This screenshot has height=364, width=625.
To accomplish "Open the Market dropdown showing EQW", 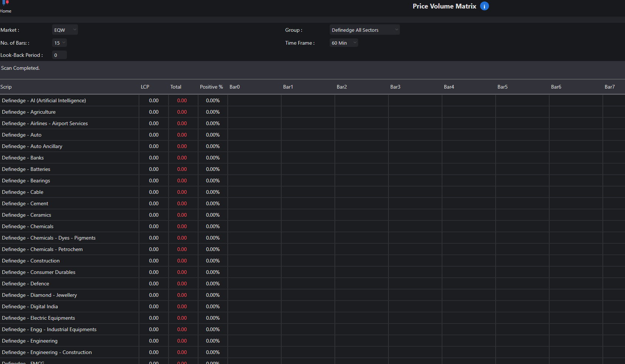I will click(65, 30).
